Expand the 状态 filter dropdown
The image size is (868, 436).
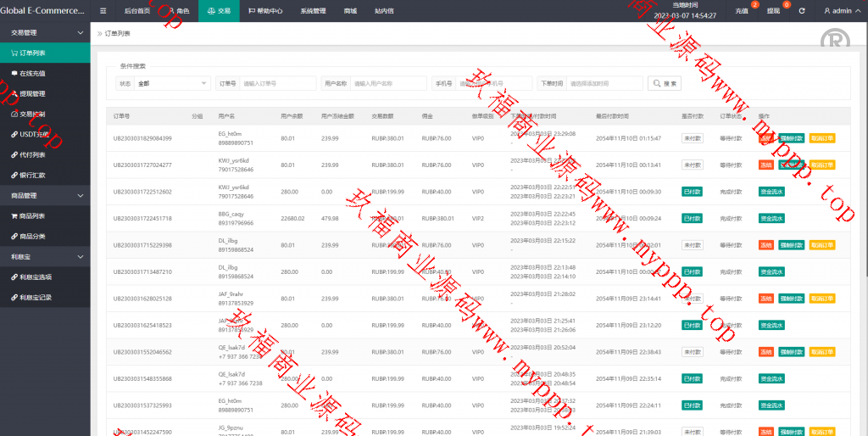pos(172,83)
